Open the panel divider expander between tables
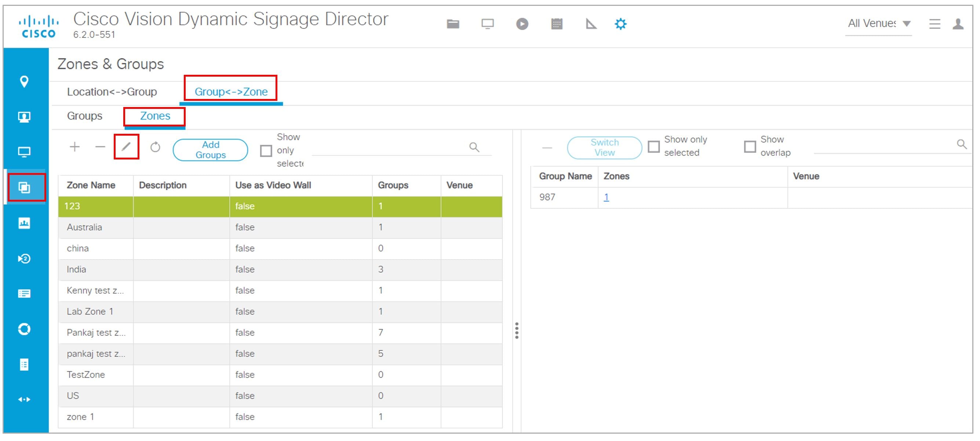The width and height of the screenshot is (980, 441). [517, 330]
